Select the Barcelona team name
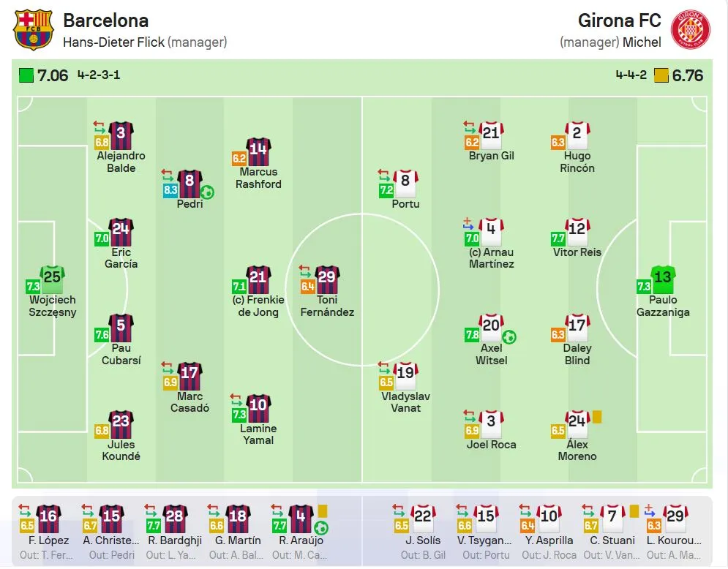The image size is (728, 569). pyautogui.click(x=105, y=20)
